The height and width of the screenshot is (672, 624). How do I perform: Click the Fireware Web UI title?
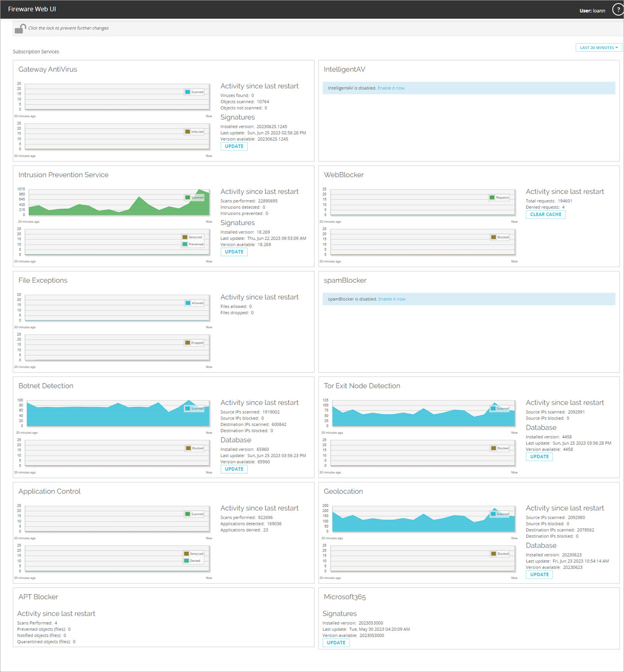(x=32, y=9)
